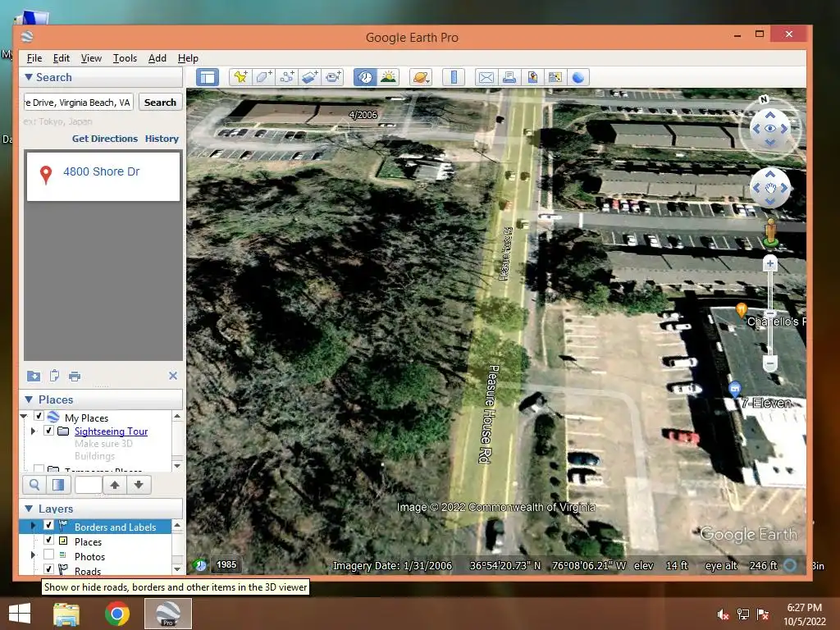Open the ruler measurement tool
840x630 pixels.
[x=453, y=77]
